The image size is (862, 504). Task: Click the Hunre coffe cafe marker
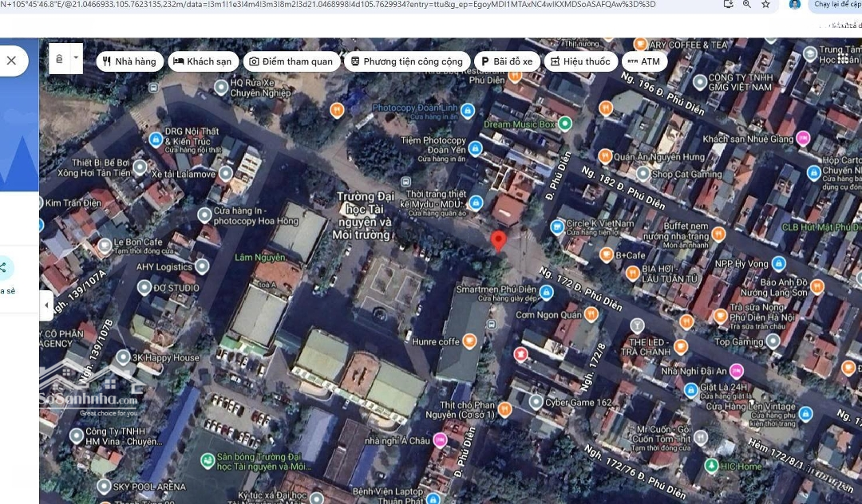pos(470,341)
